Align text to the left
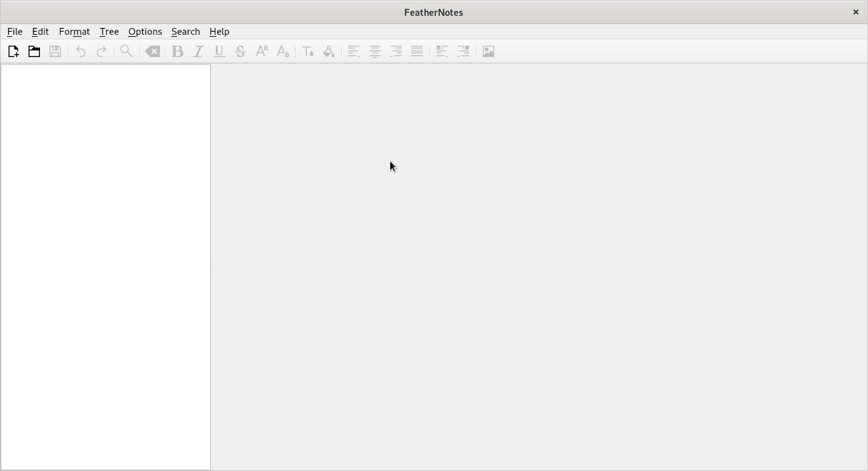Image resolution: width=868 pixels, height=471 pixels. [354, 51]
